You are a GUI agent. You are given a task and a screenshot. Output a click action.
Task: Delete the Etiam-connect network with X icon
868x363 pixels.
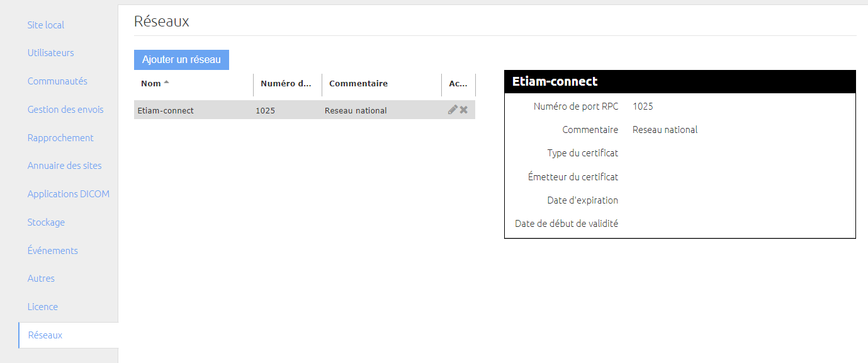pyautogui.click(x=464, y=110)
